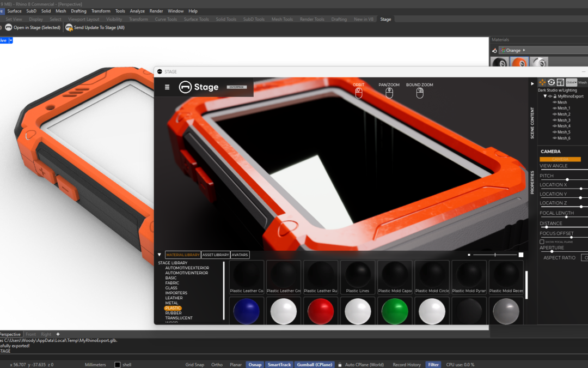
Task: Click the large thumbnail size square icon
Action: click(x=521, y=255)
